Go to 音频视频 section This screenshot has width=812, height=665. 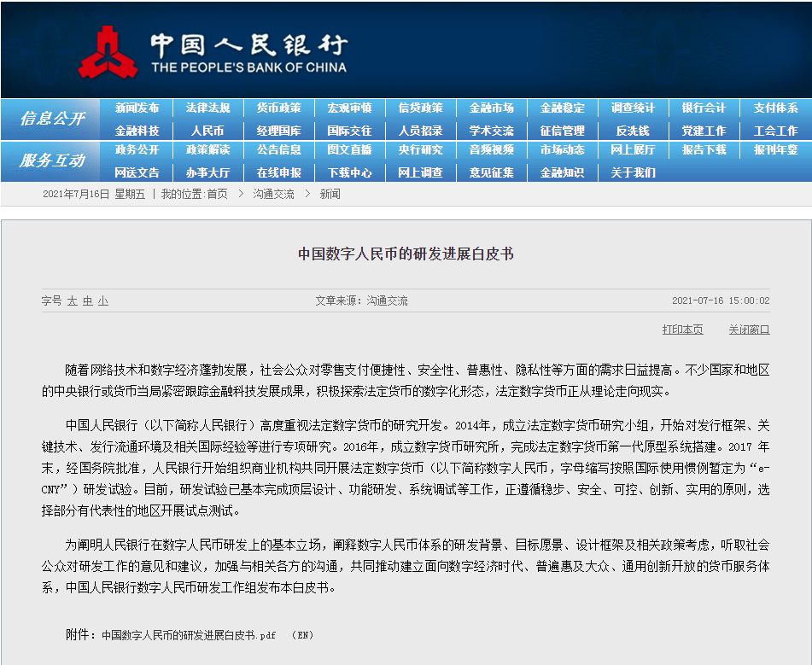click(x=492, y=149)
